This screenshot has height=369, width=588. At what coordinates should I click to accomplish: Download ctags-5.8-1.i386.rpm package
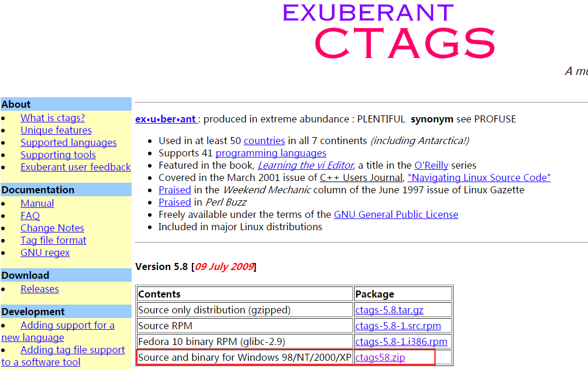[x=401, y=341]
